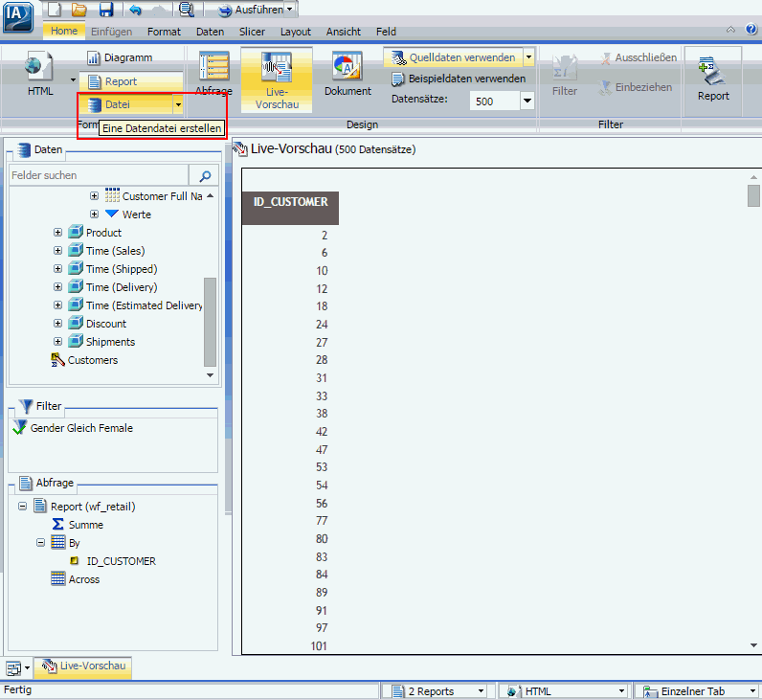Select HTML output format icon
This screenshot has width=762, height=700.
(x=40, y=74)
